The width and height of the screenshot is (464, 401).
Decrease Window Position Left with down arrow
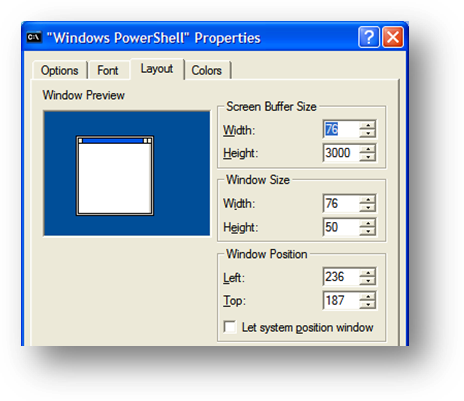pyautogui.click(x=368, y=281)
